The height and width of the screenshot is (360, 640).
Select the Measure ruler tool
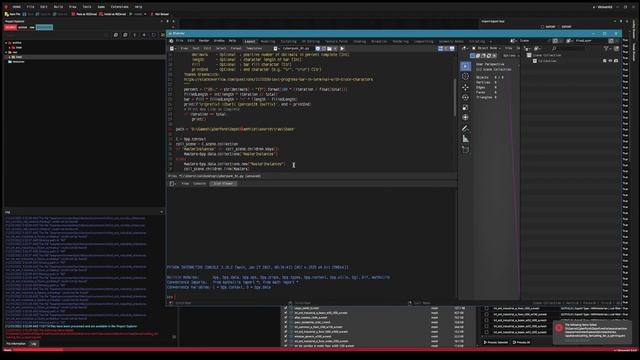click(x=465, y=139)
